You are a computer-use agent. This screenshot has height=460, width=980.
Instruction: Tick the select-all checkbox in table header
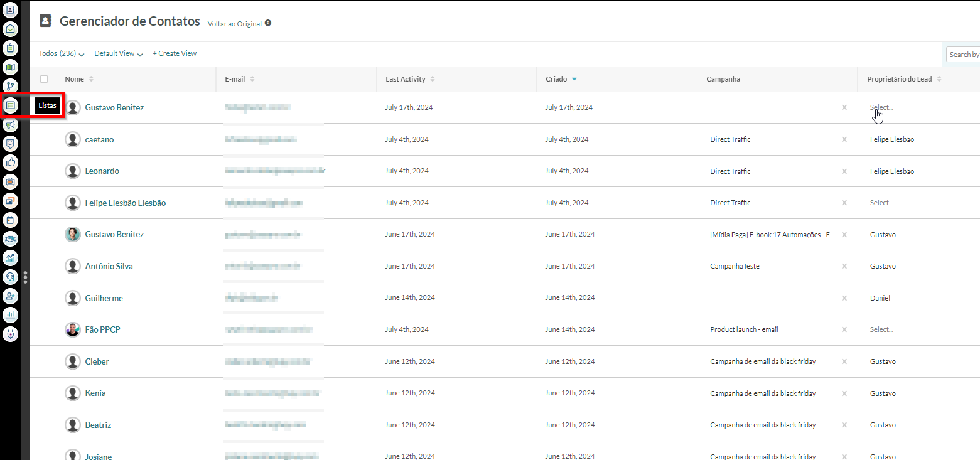(44, 79)
